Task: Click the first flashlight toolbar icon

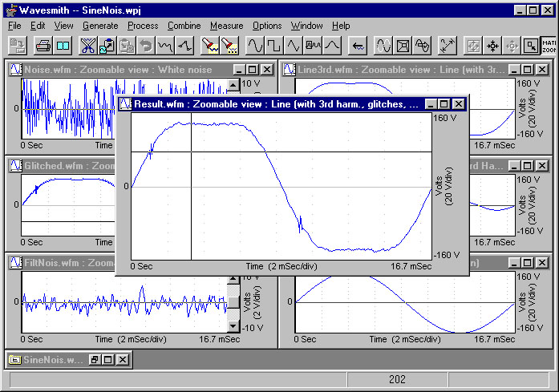Action: pyautogui.click(x=209, y=46)
